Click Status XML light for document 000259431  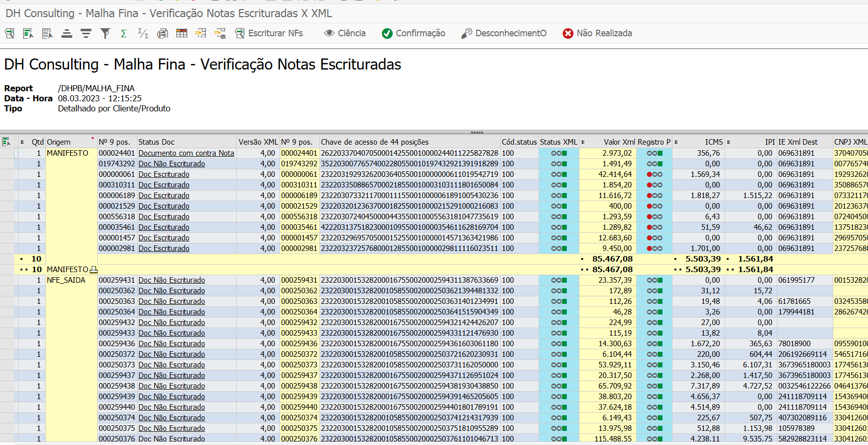tap(559, 280)
